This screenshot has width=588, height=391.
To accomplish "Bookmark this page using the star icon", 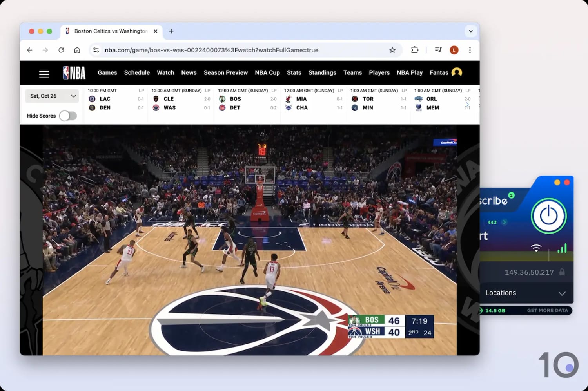I will click(392, 50).
